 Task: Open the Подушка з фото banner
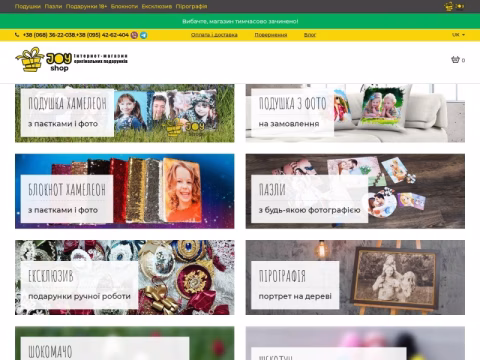point(355,113)
